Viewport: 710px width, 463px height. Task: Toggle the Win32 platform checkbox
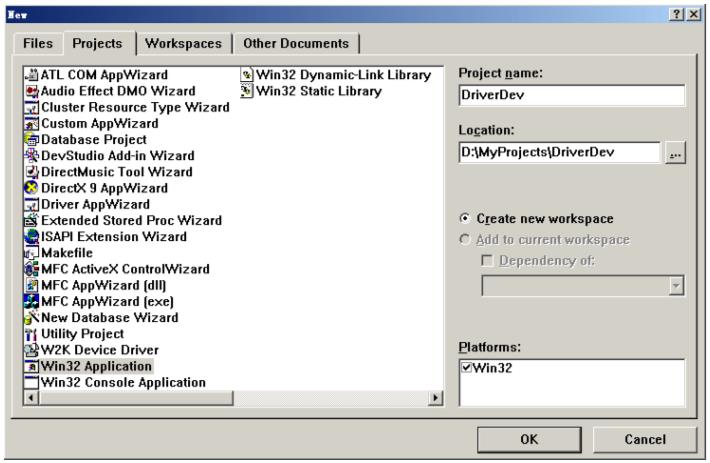click(x=466, y=368)
